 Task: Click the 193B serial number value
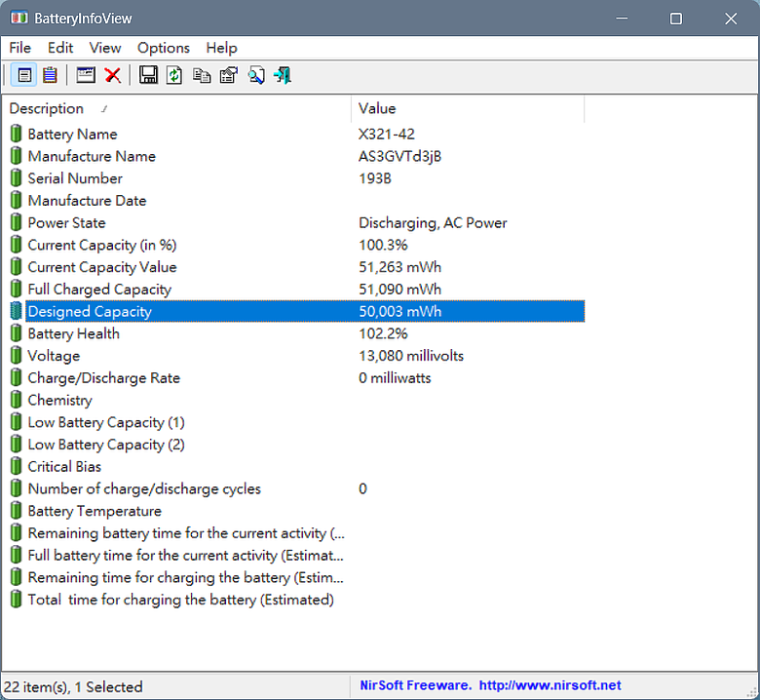375,178
